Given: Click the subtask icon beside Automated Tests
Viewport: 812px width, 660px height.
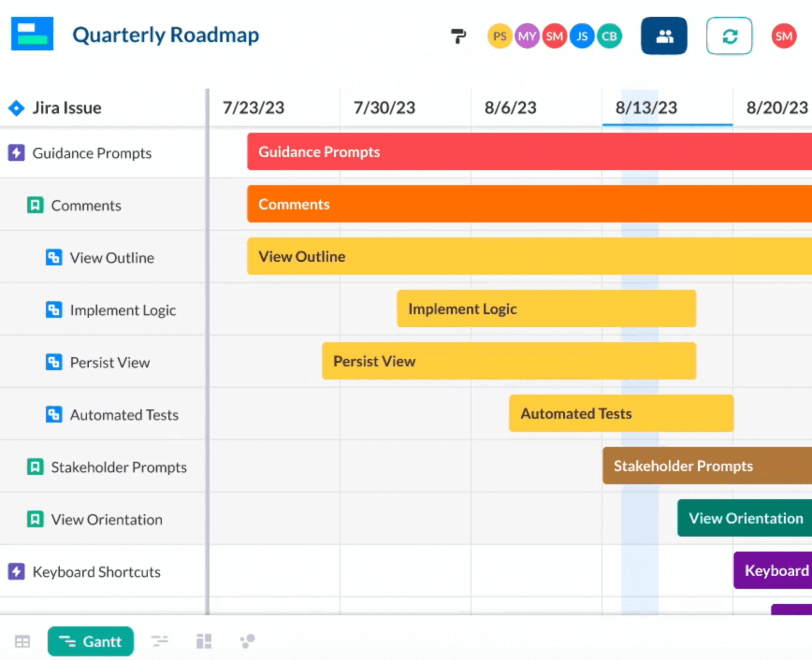Looking at the screenshot, I should (x=54, y=414).
